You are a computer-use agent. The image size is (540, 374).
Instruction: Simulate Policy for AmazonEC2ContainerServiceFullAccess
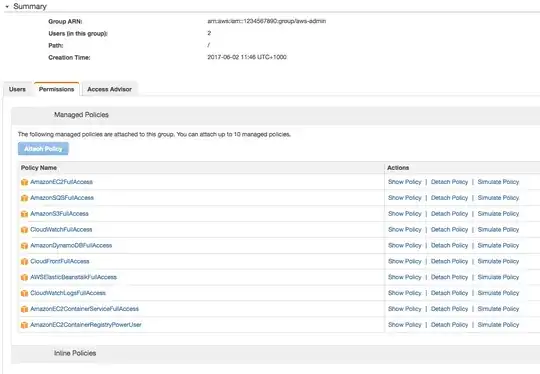click(498, 309)
